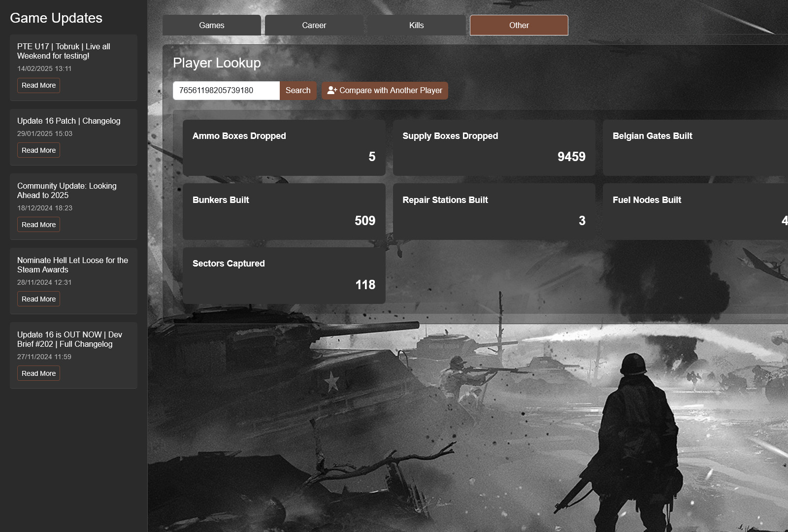The image size is (788, 532).
Task: Open the Games tab
Action: point(212,25)
